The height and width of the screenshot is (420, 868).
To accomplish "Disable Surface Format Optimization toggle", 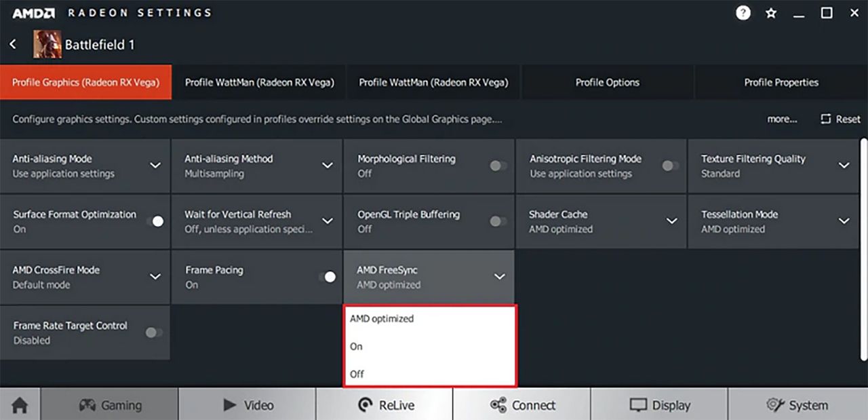I will point(155,221).
